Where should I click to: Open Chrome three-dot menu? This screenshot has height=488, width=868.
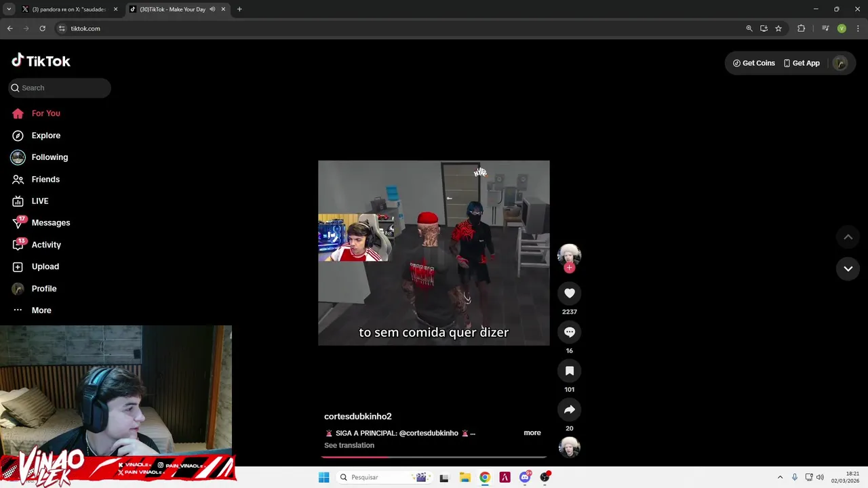(x=859, y=28)
